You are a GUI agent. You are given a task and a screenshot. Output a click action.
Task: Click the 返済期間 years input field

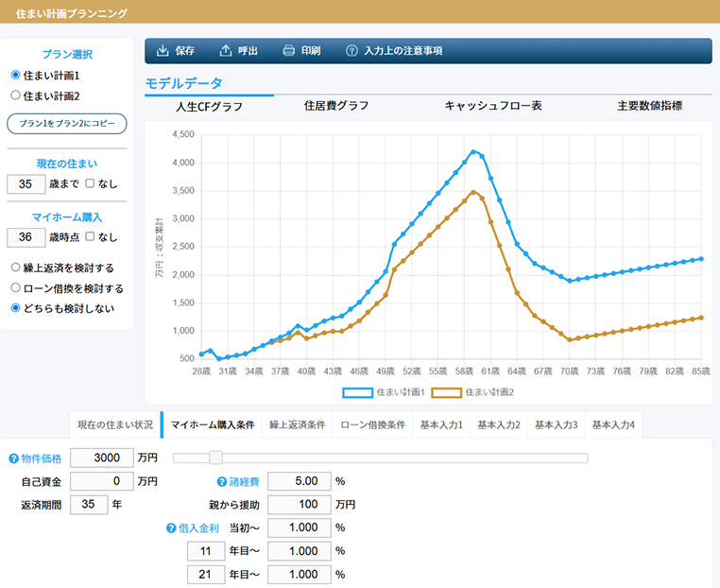point(88,504)
